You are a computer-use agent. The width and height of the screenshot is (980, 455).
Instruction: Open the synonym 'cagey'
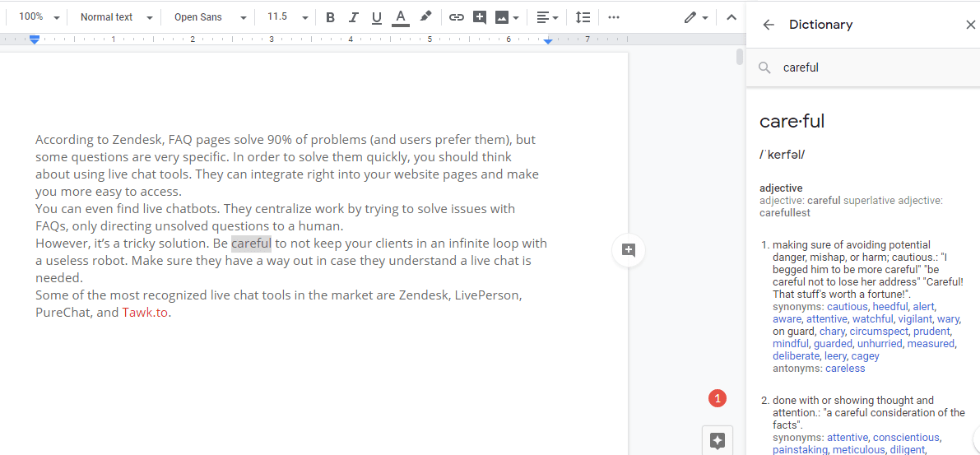(x=865, y=356)
